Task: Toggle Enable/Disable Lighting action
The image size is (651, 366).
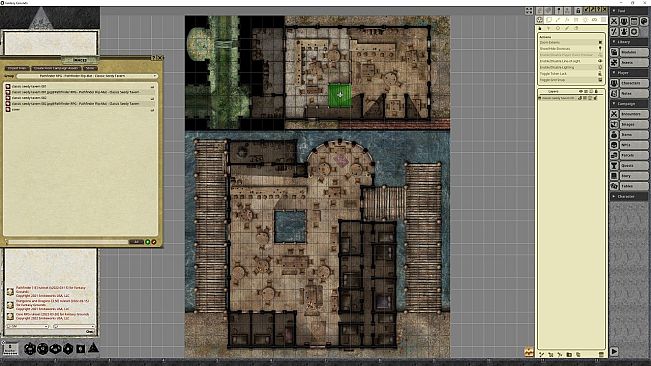Action: pyautogui.click(x=570, y=67)
